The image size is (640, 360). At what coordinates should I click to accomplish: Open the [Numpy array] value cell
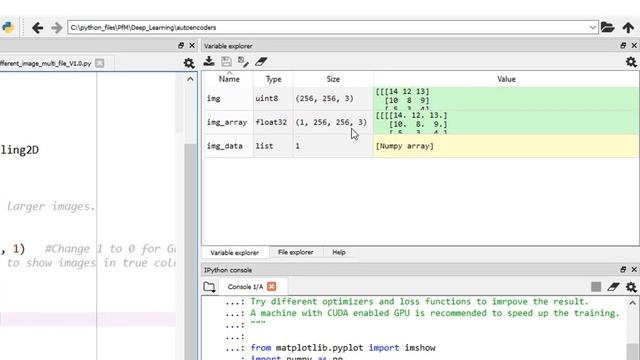pos(506,146)
